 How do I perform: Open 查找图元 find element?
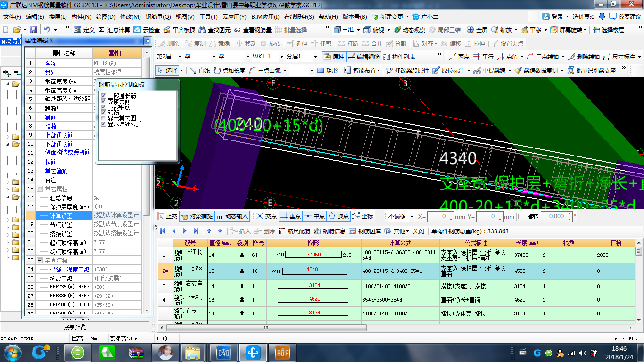215,30
